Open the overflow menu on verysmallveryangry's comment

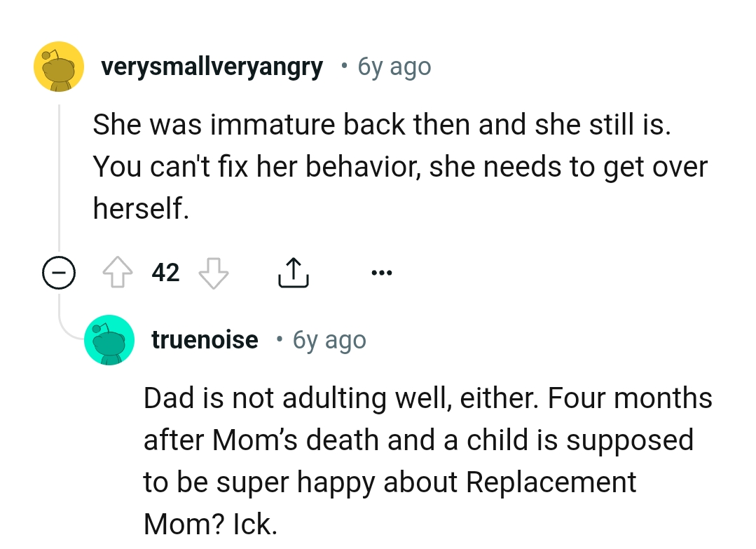[382, 273]
